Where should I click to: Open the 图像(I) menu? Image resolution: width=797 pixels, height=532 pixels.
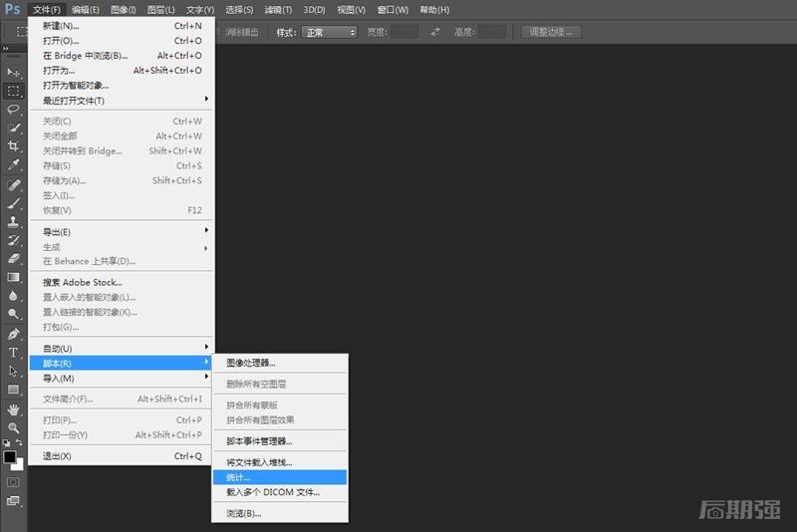123,10
